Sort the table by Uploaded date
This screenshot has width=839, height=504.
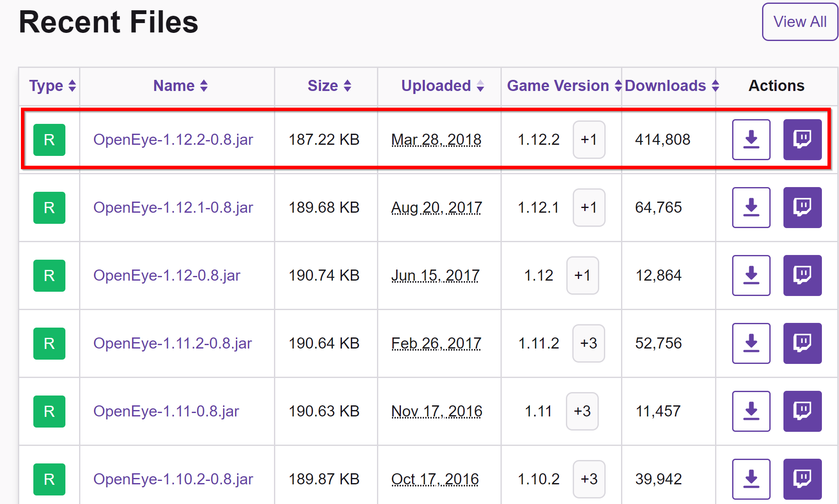tap(442, 86)
